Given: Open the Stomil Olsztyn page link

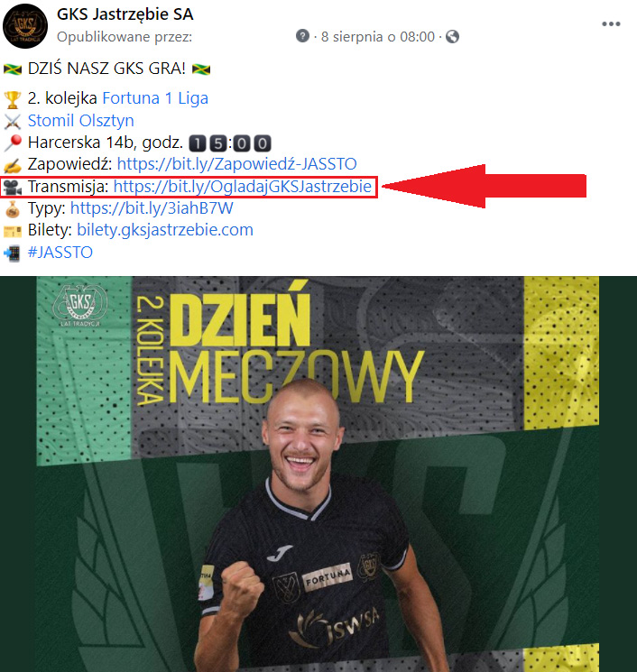Looking at the screenshot, I should click(81, 121).
